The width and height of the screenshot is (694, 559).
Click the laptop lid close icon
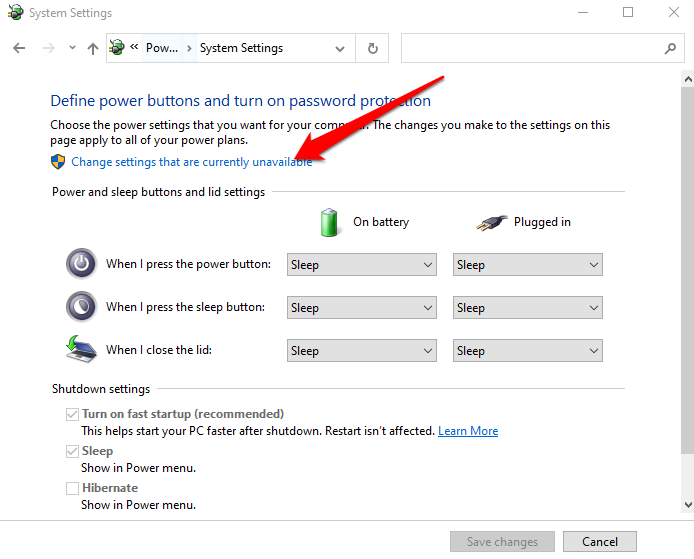pyautogui.click(x=80, y=350)
